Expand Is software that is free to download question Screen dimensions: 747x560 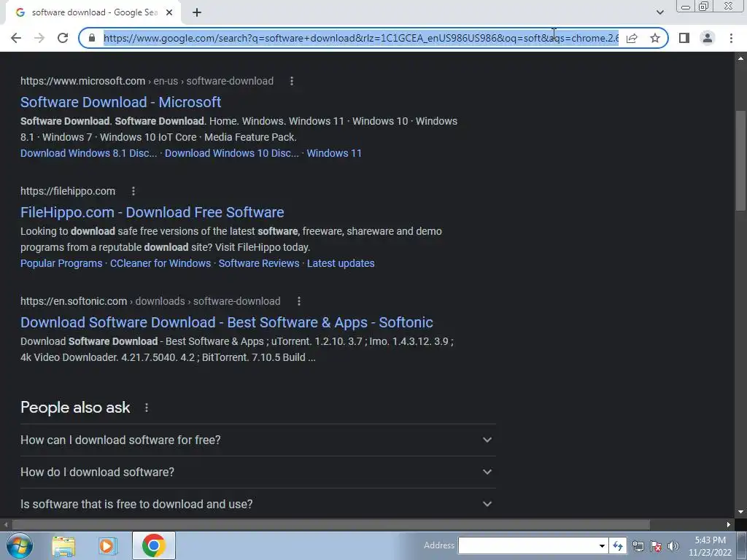click(258, 504)
